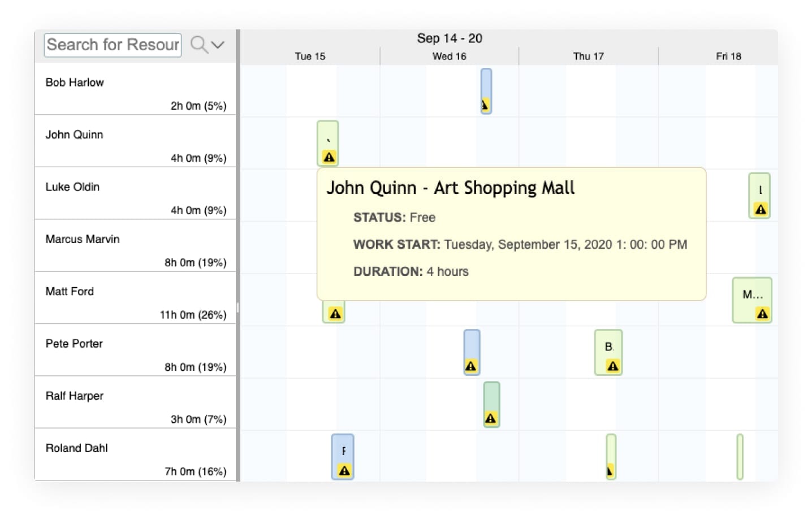Select the Tue 15 column header
This screenshot has width=812, height=520.
(x=310, y=56)
